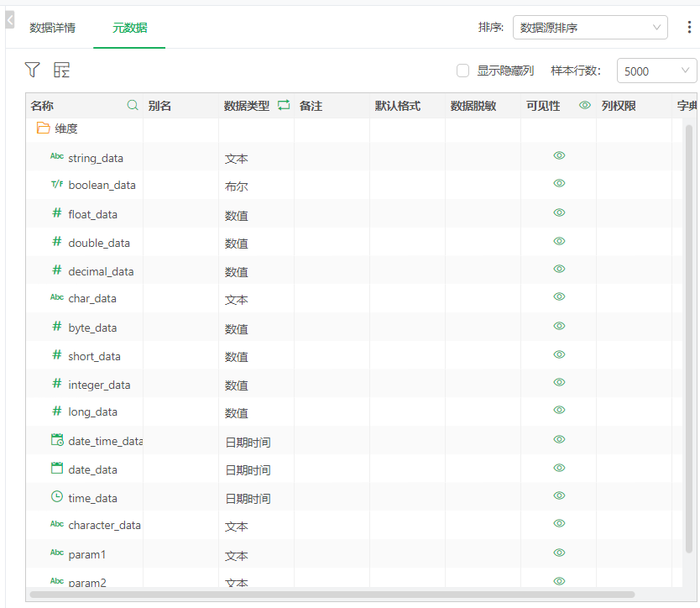Click Abc icon of char_data
This screenshot has width=700, height=608.
coord(57,297)
